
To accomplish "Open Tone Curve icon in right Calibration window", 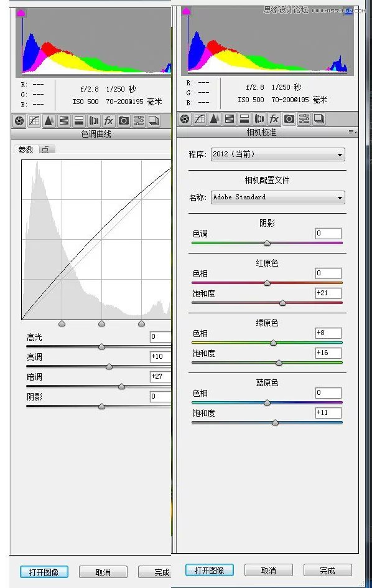I will (x=200, y=119).
